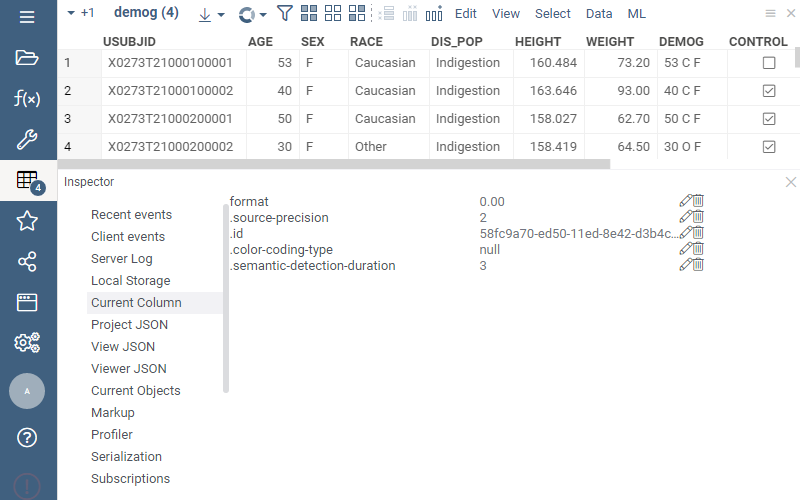
Task: Open the ML menu
Action: (x=636, y=14)
